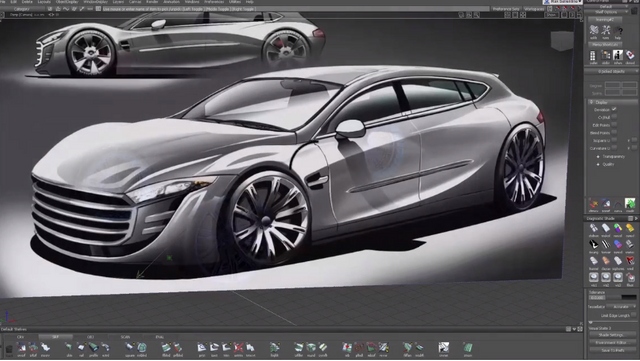Switch to the SCAN shelf tab
The image size is (640, 361).
[x=125, y=337]
